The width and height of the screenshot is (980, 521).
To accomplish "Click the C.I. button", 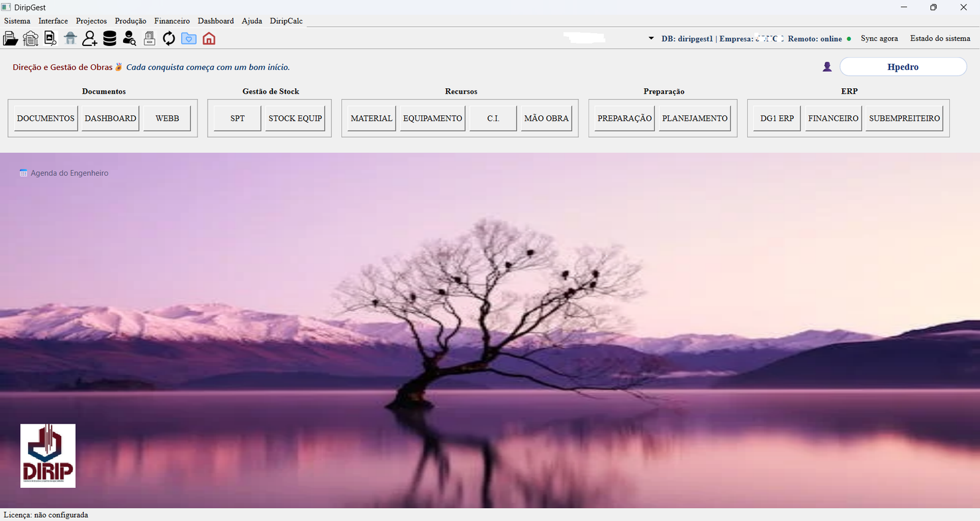I will [493, 118].
